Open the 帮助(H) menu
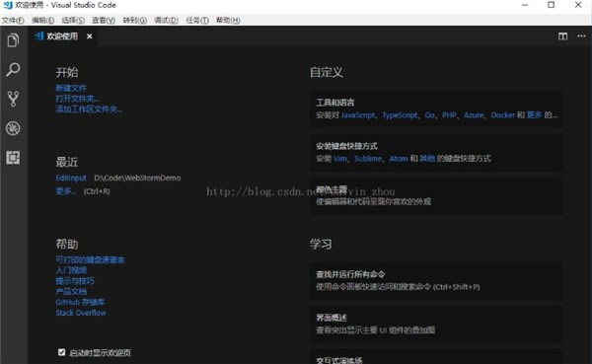Screen dimensions: 592x364 click(x=228, y=20)
